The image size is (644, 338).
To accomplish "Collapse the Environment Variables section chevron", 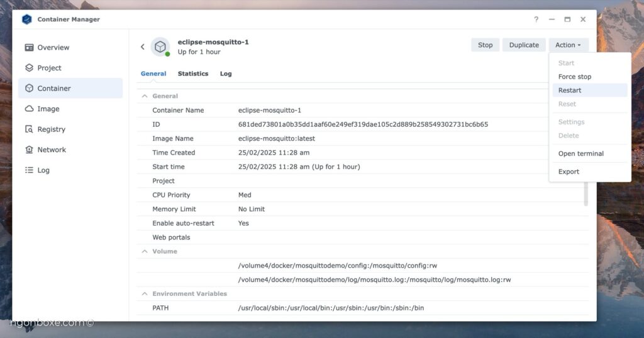I will [x=145, y=293].
